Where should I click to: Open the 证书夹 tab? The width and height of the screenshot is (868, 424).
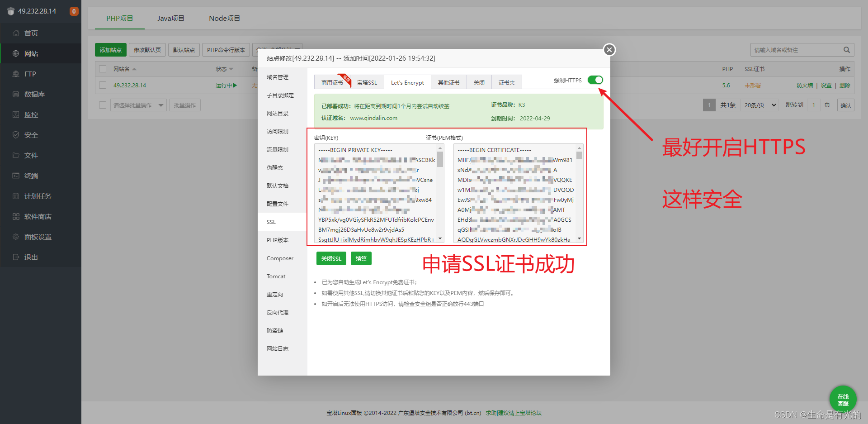pos(506,82)
